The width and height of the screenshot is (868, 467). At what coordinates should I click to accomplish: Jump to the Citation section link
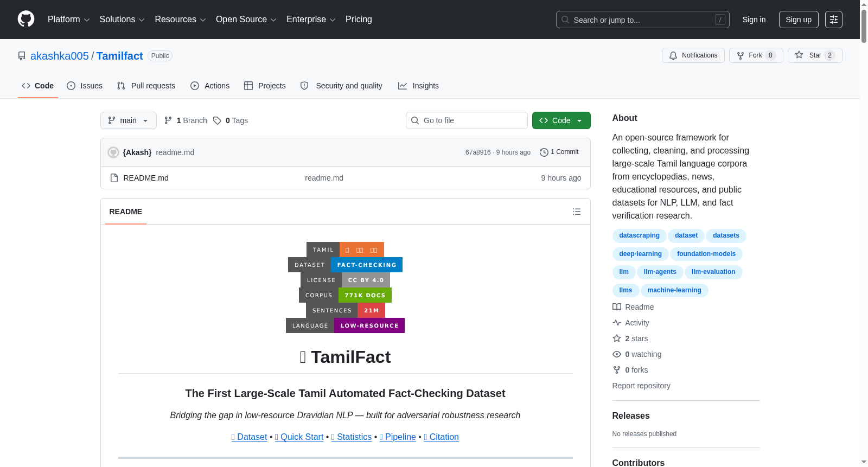click(x=442, y=437)
